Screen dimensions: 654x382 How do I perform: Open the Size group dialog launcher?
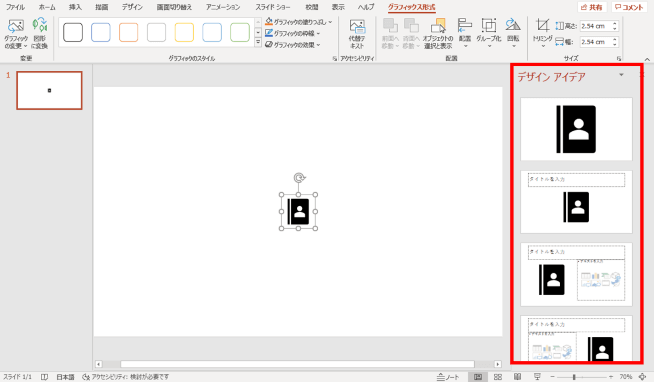[619, 59]
